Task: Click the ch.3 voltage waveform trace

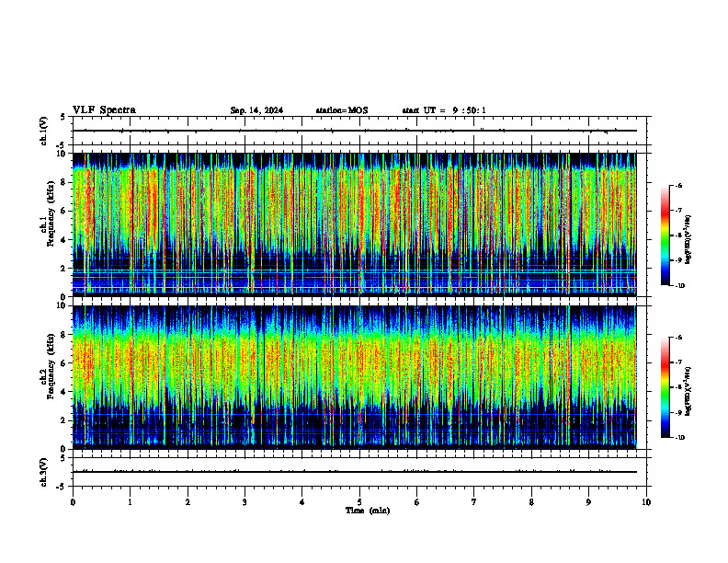Action: (x=355, y=472)
